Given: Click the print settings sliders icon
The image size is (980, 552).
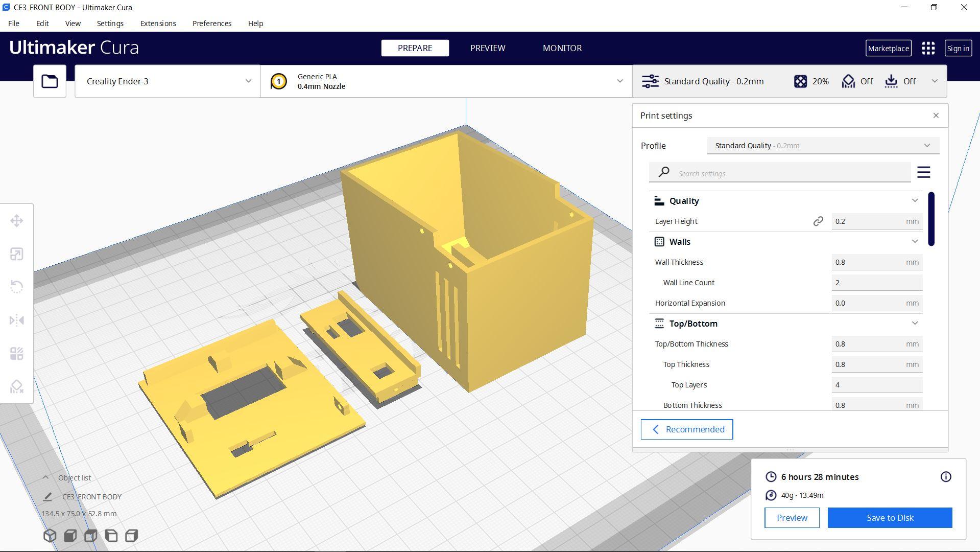Looking at the screenshot, I should pyautogui.click(x=650, y=81).
